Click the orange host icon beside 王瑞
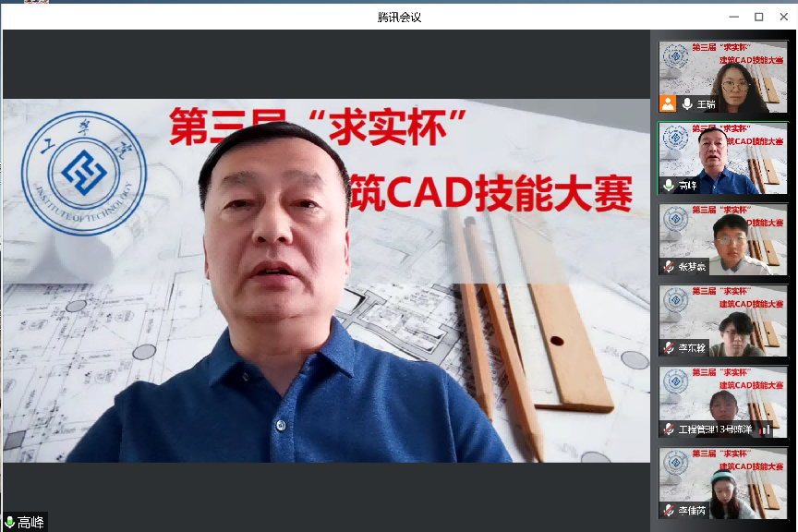Screen dimensions: 798x532 pyautogui.click(x=668, y=103)
